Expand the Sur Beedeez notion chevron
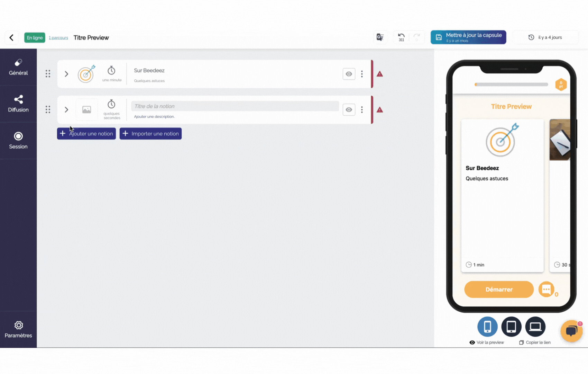This screenshot has width=588, height=374. point(66,74)
